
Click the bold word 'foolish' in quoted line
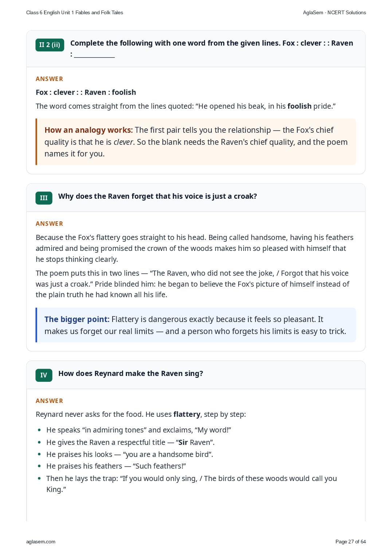(x=299, y=106)
